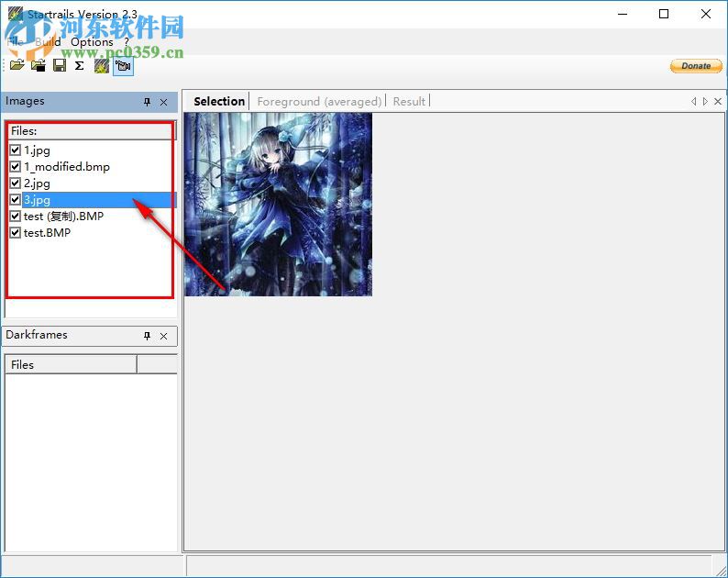Pin the Darkframes panel
This screenshot has width=728, height=578.
(x=148, y=336)
